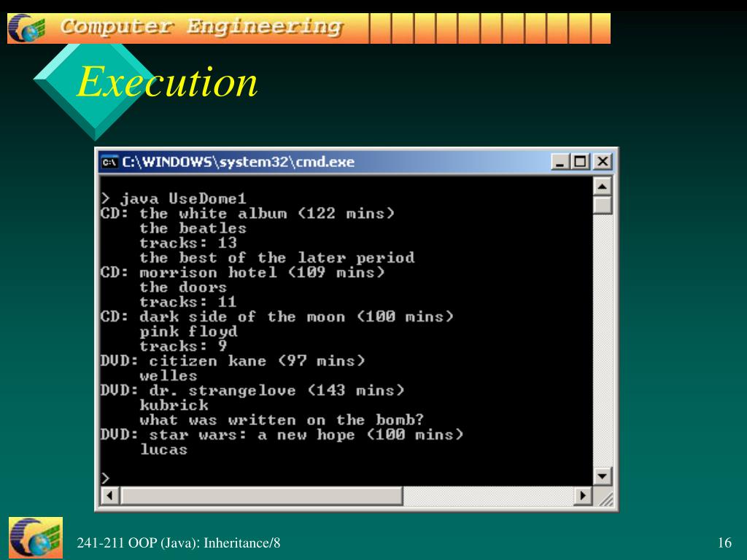Click the vertical scrollbar up arrow

[x=602, y=186]
